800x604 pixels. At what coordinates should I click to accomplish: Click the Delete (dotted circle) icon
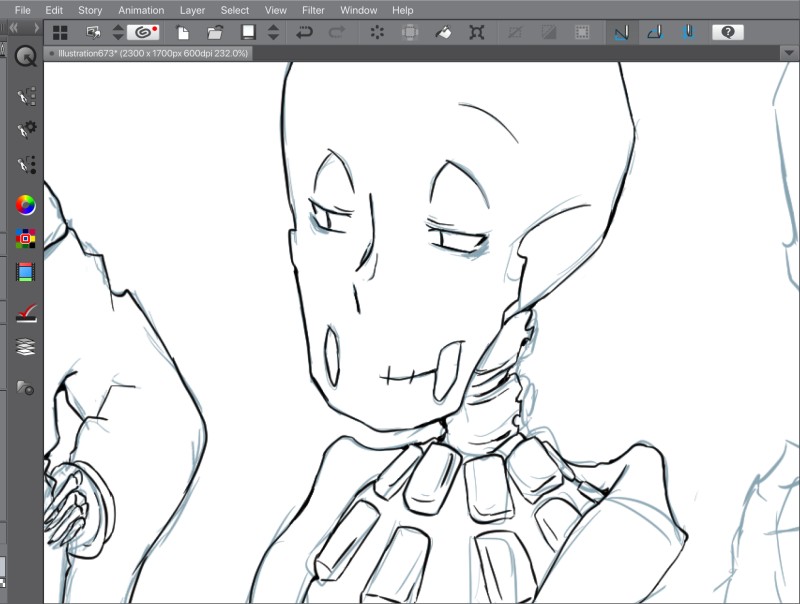coord(377,33)
